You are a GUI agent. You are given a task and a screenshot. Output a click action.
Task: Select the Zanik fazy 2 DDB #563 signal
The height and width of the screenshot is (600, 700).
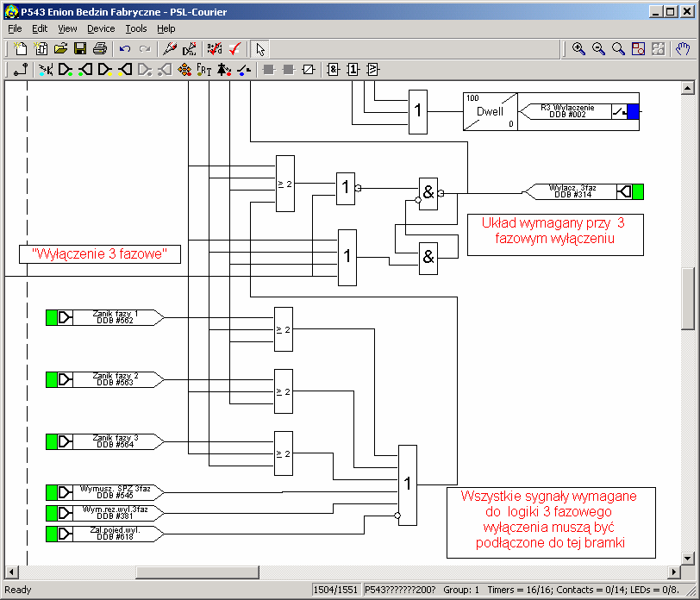pos(105,379)
